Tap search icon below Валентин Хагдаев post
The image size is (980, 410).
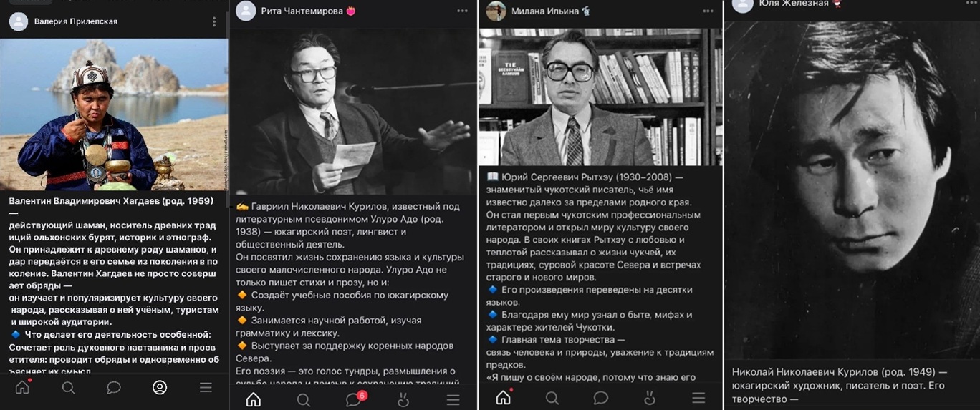pos(68,388)
